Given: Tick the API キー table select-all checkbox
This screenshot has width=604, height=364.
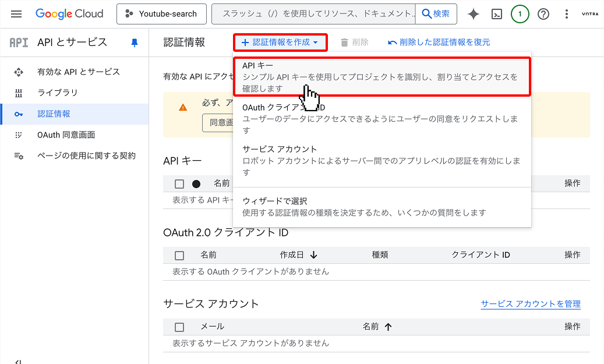Looking at the screenshot, I should pos(179,183).
